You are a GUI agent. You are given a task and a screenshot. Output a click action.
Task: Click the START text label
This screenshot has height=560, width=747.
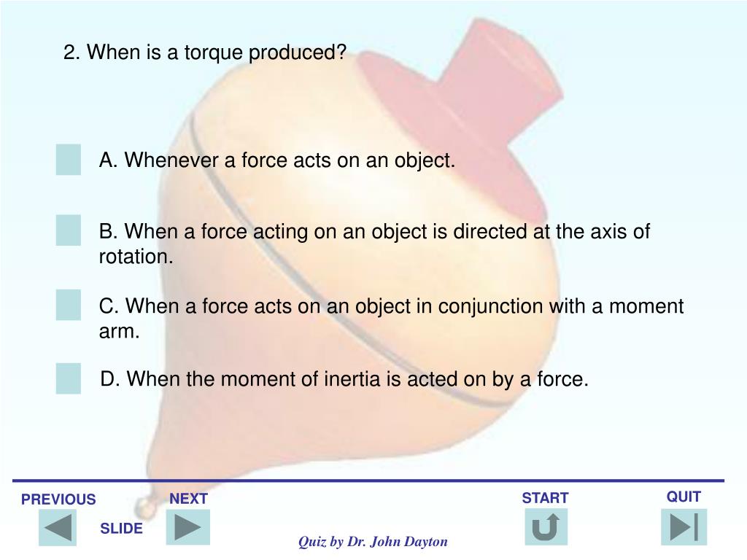546,497
